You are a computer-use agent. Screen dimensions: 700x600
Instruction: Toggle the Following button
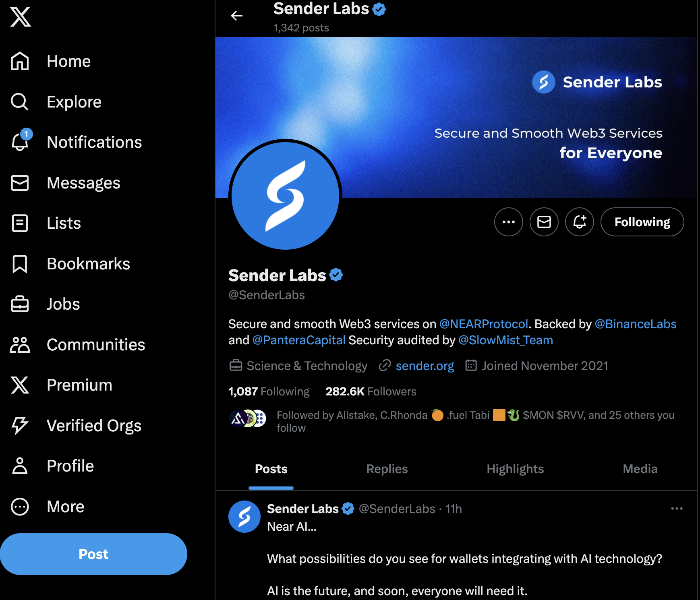tap(642, 222)
